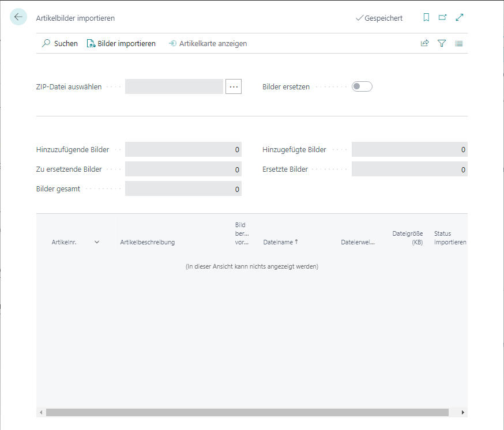
Task: Open the filter pane funnel icon
Action: pos(442,43)
